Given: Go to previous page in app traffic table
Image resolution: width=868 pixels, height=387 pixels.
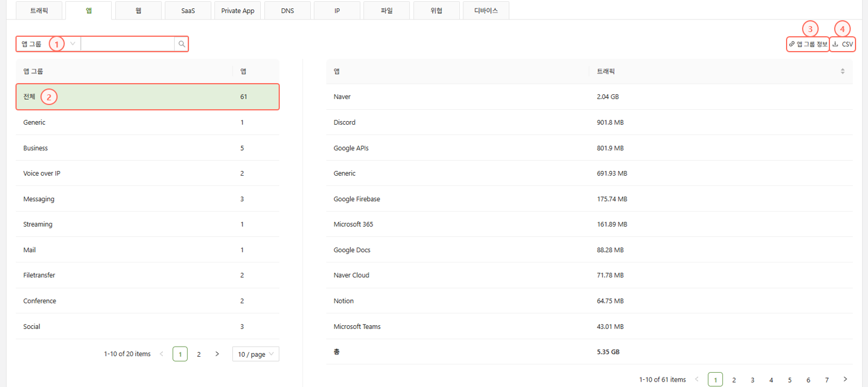Looking at the screenshot, I should 696,379.
